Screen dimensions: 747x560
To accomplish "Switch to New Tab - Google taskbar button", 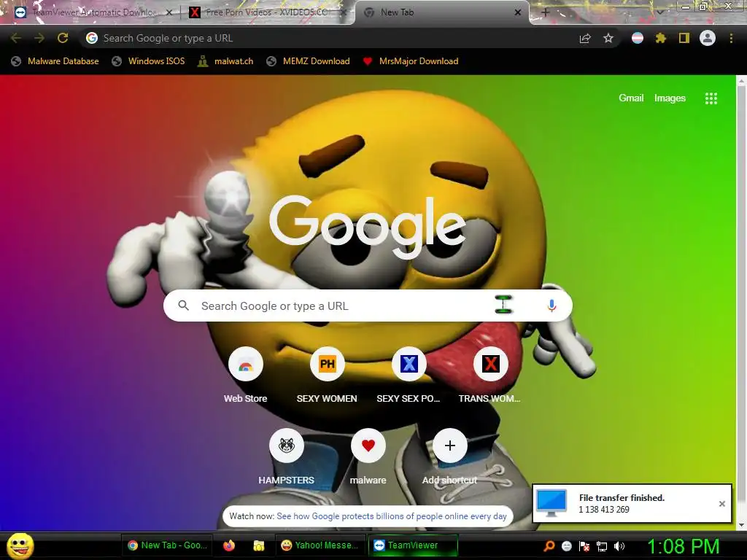I will tap(168, 545).
